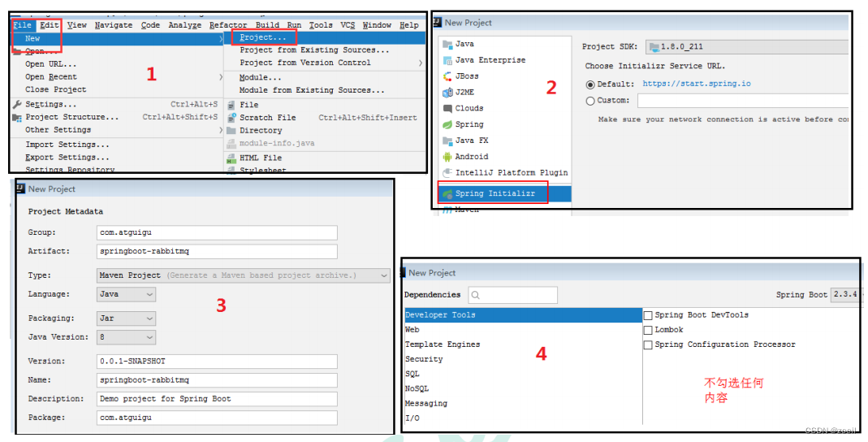Click the Spring leaf icon
This screenshot has width=868, height=442.
(447, 124)
